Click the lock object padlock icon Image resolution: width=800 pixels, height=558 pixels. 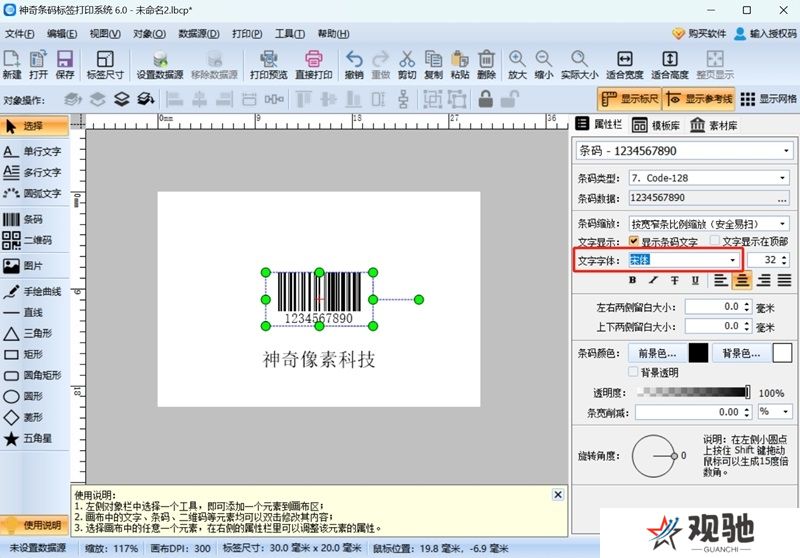tap(486, 99)
